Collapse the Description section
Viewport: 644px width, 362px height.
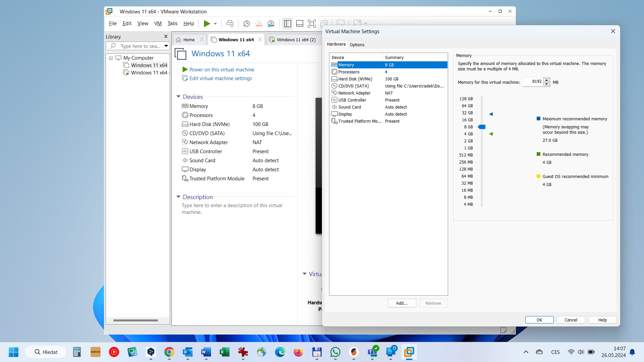178,197
